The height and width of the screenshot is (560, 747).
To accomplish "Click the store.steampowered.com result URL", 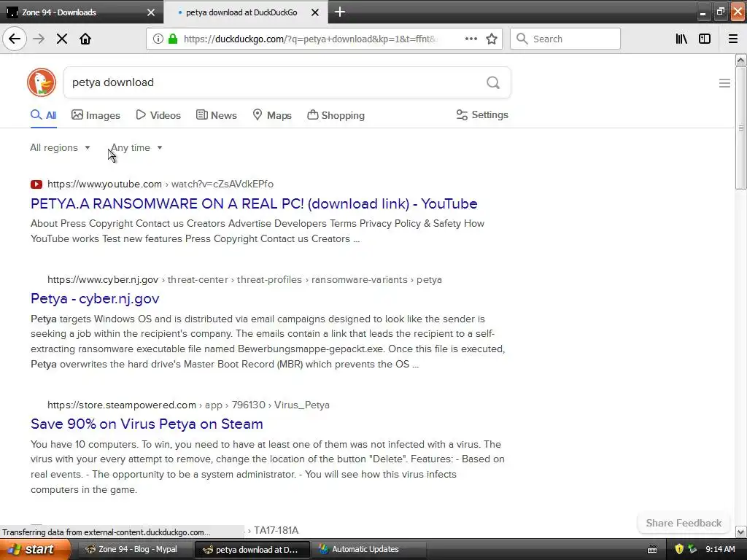I will pyautogui.click(x=188, y=405).
